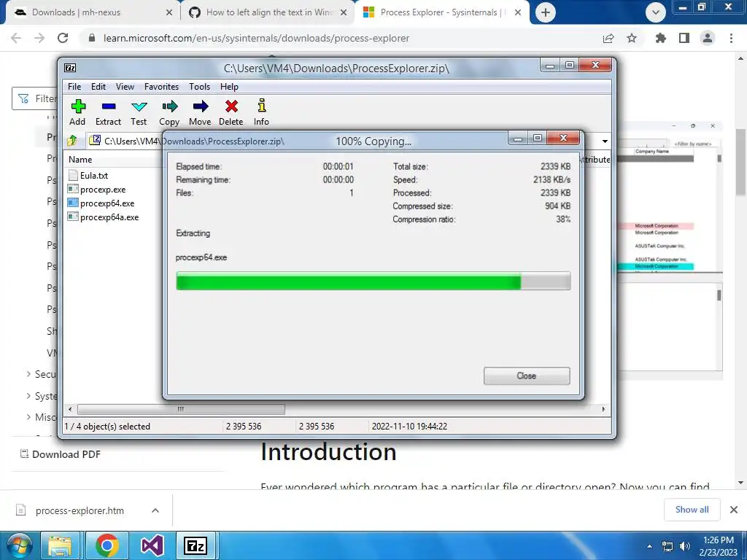Click Show all downloads button

tap(692, 510)
